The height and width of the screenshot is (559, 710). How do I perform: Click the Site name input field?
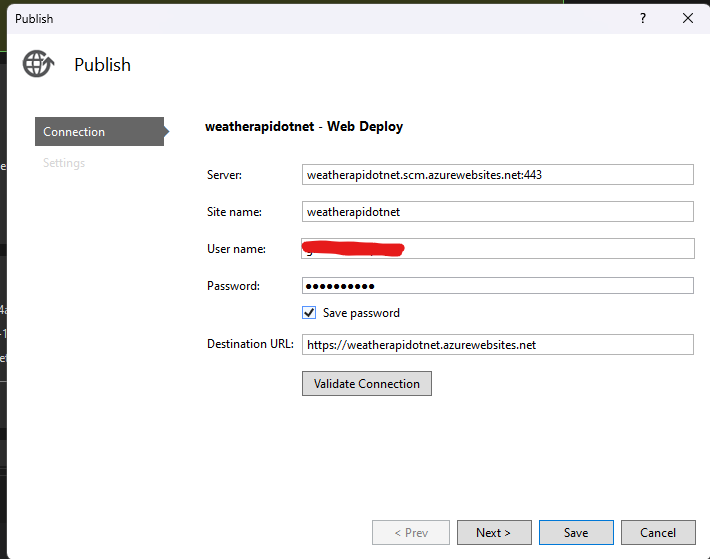(x=498, y=212)
